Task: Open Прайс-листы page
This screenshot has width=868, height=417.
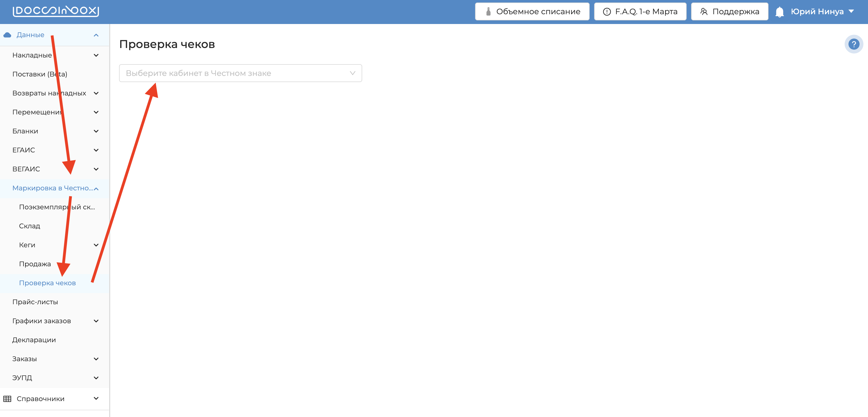Action: [x=35, y=302]
